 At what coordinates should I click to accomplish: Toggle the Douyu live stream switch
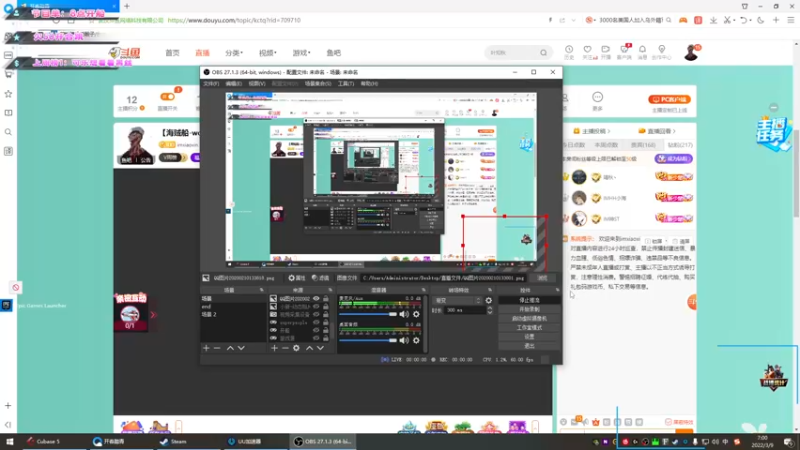[167, 96]
